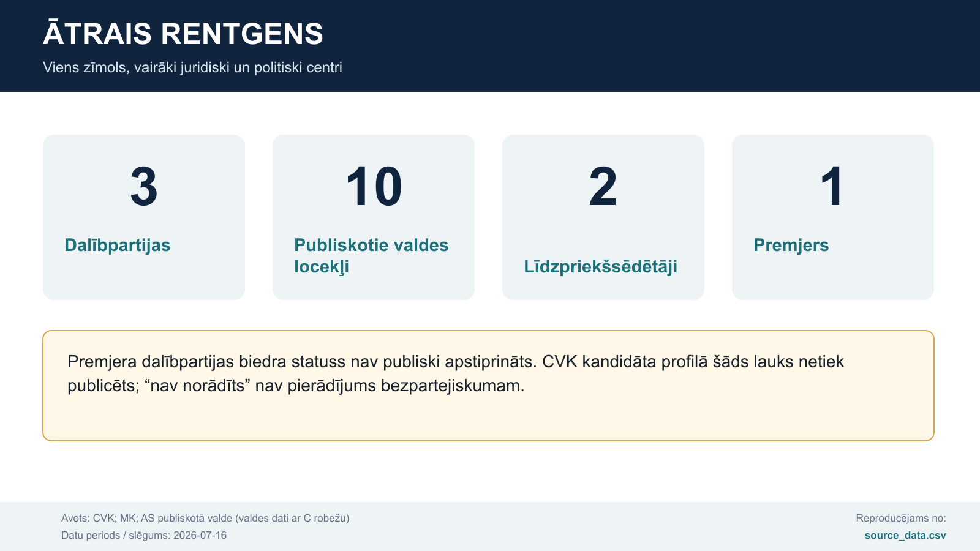Click the ĀTRAIS RENTGENS title

click(183, 34)
